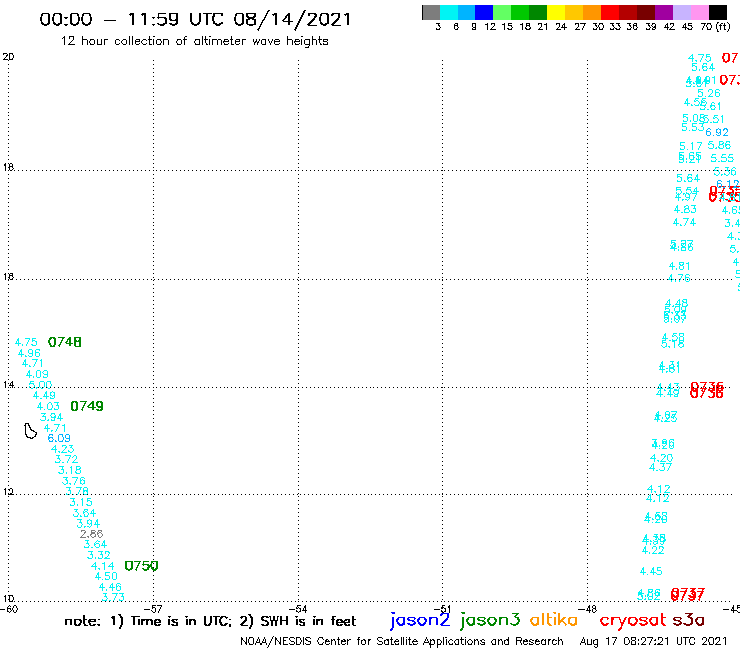Click the wave height value '4.83'
This screenshot has width=740, height=650.
point(685,210)
